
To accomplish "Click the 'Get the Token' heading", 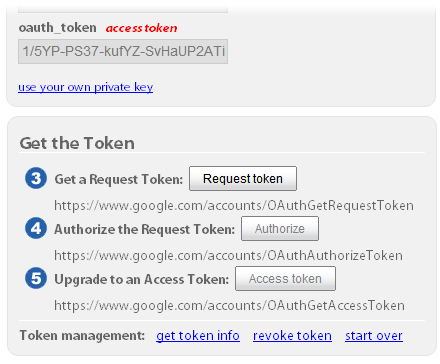I will 77,143.
